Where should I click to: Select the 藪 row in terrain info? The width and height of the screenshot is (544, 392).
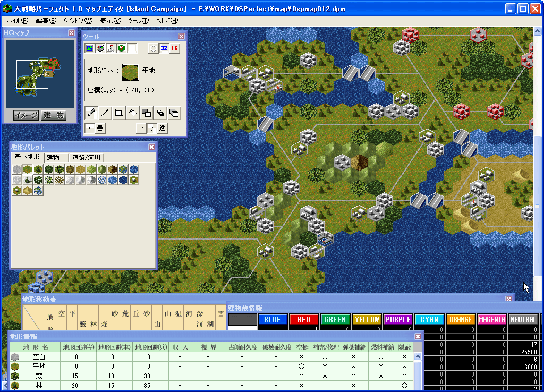(211, 376)
